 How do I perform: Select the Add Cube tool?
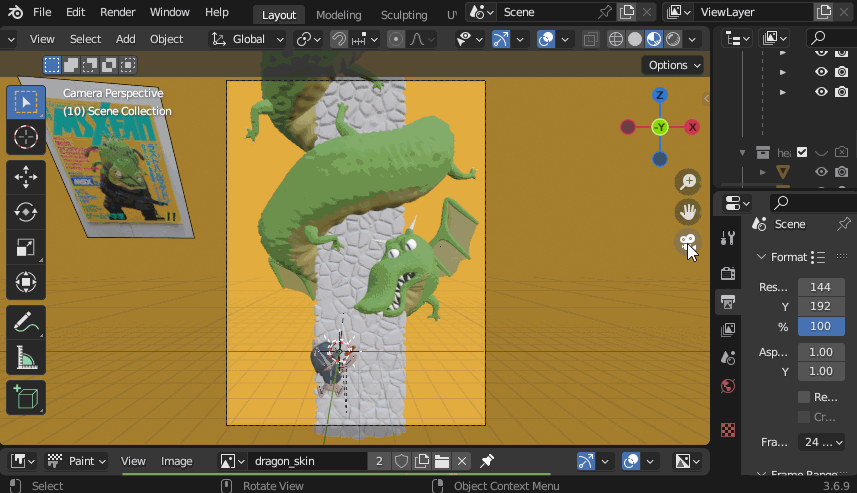(x=26, y=397)
